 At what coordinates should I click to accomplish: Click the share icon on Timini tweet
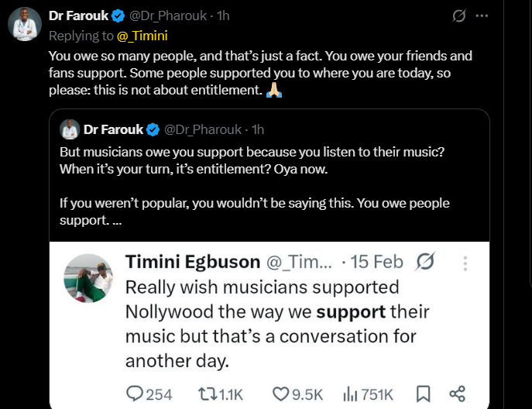pyautogui.click(x=458, y=394)
